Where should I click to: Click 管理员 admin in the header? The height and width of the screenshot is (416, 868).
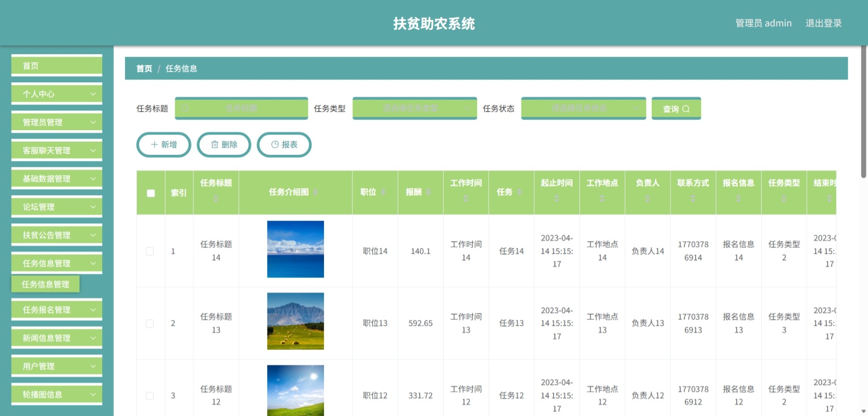(x=764, y=23)
